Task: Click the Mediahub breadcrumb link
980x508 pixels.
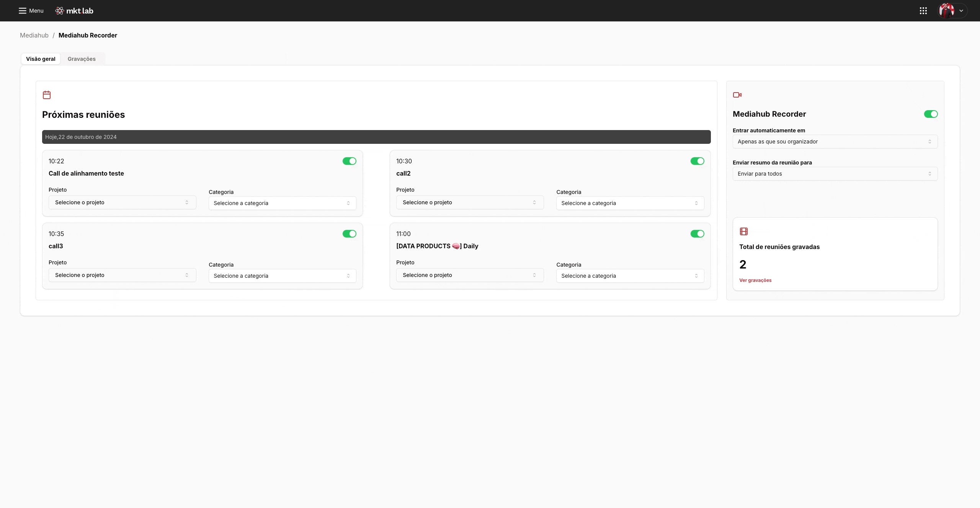Action: [x=34, y=35]
